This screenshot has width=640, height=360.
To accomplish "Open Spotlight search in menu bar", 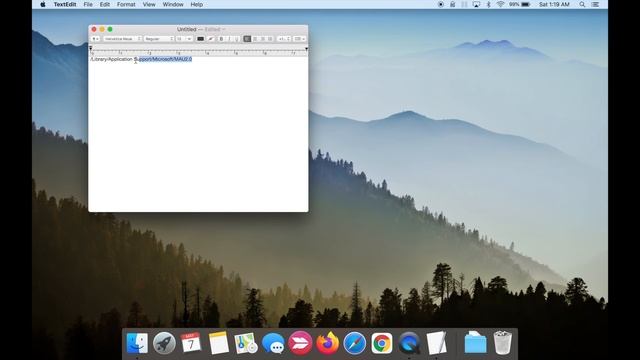I will click(582, 4).
